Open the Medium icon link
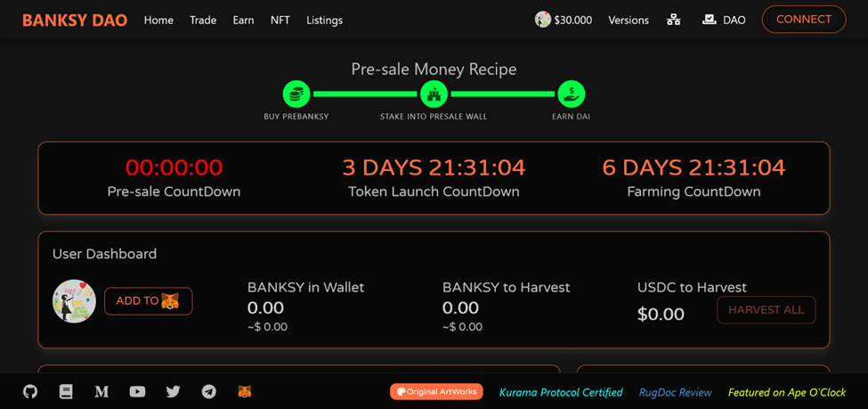Viewport: 868px width, 409px height. pos(101,392)
